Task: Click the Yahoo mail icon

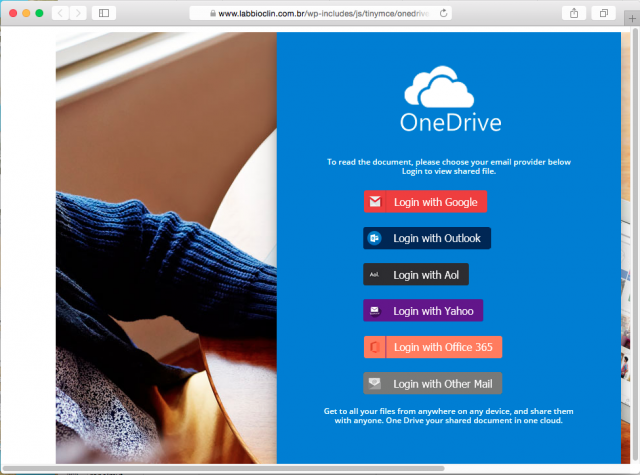Action: click(x=374, y=311)
